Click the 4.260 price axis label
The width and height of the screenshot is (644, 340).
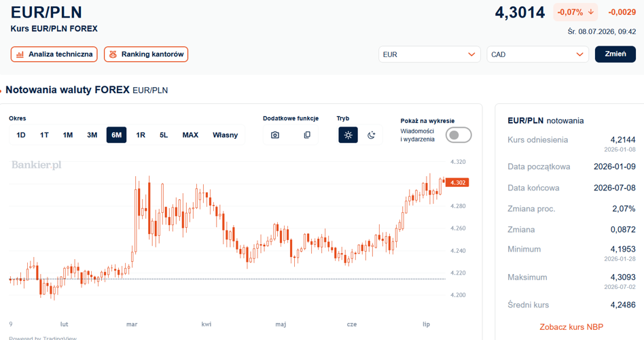(x=458, y=228)
